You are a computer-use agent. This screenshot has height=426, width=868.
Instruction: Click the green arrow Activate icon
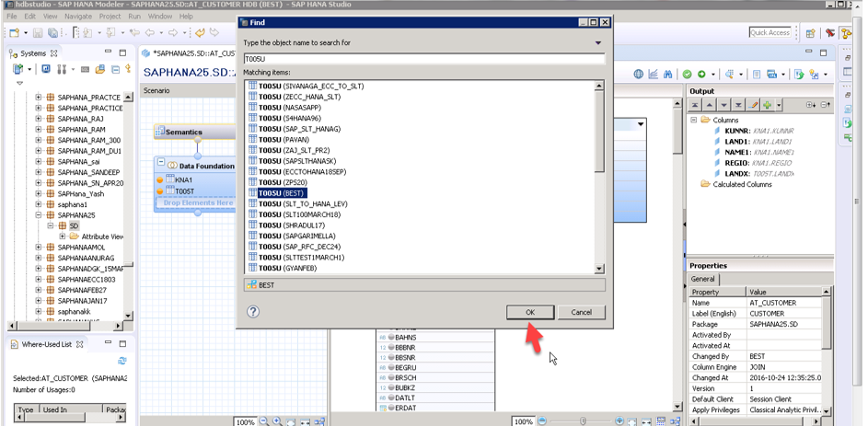pos(701,75)
